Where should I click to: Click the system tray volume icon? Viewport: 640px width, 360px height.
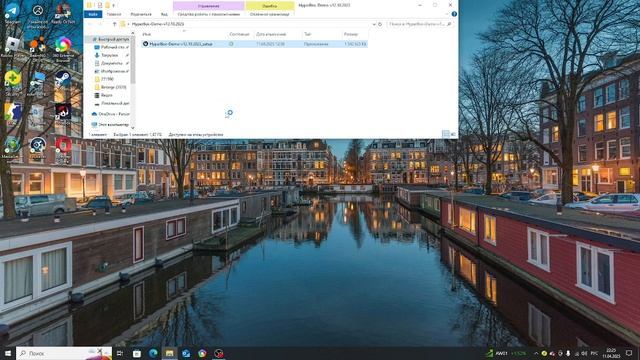pyautogui.click(x=584, y=353)
